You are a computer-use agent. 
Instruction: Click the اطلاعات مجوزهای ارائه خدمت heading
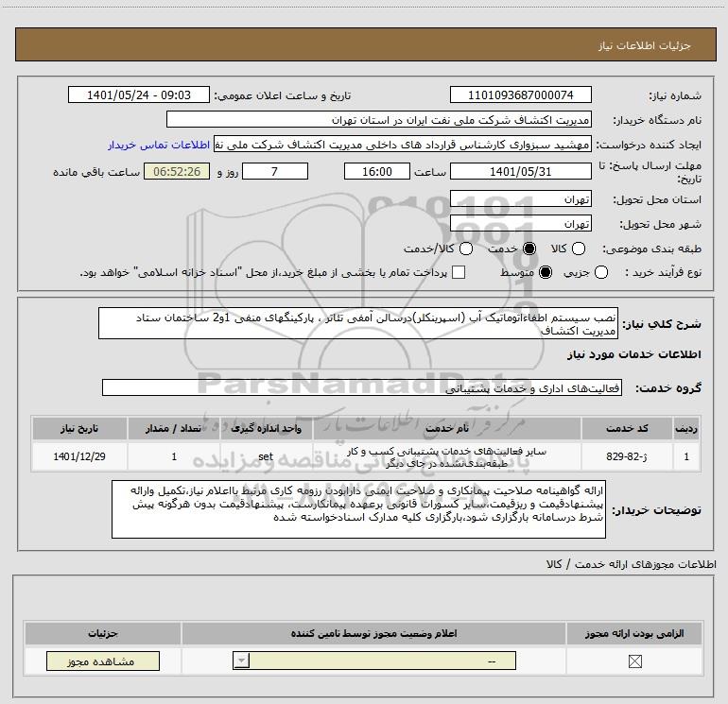[631, 564]
